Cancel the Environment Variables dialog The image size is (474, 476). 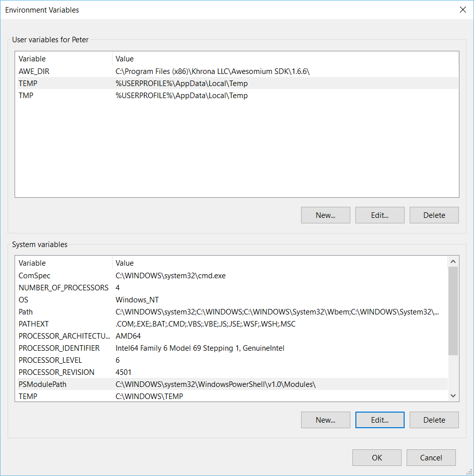431,458
